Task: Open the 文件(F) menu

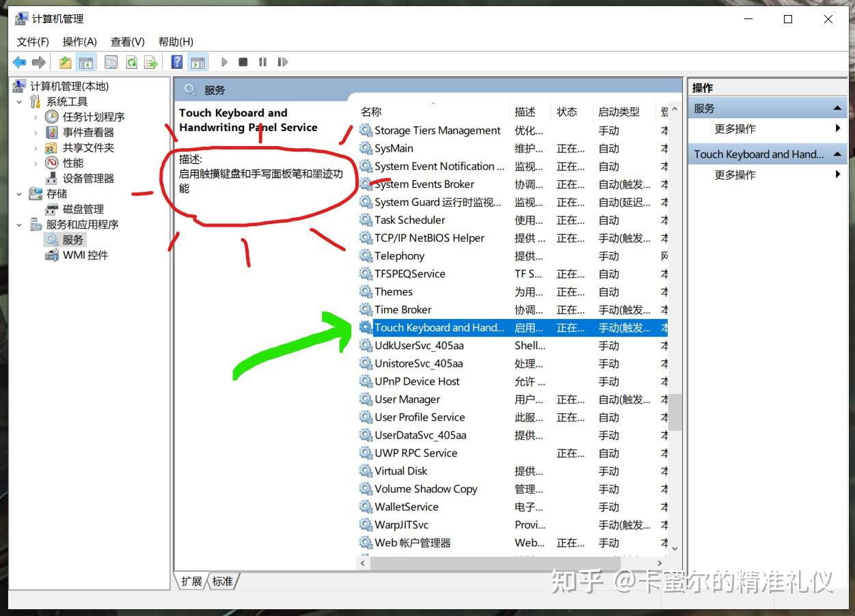Action: (x=31, y=42)
